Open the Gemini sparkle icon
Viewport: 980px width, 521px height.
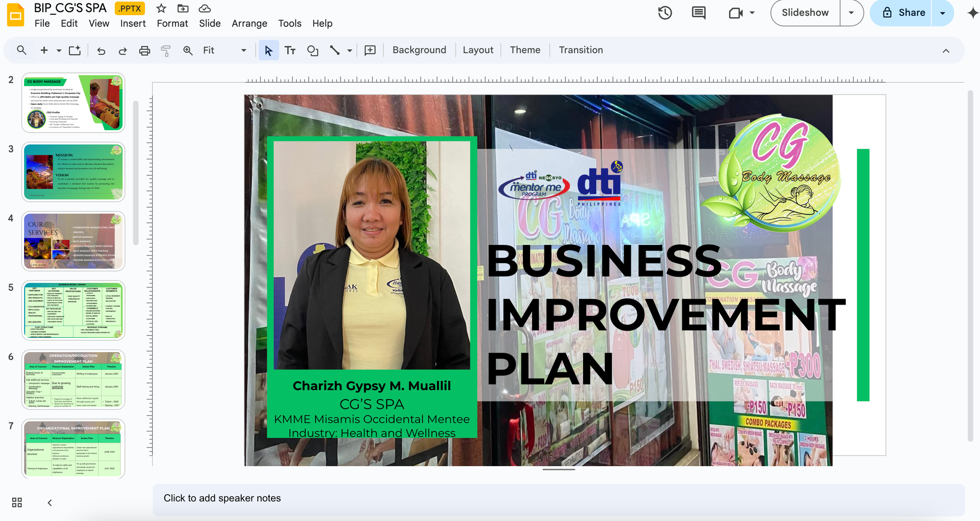(973, 13)
